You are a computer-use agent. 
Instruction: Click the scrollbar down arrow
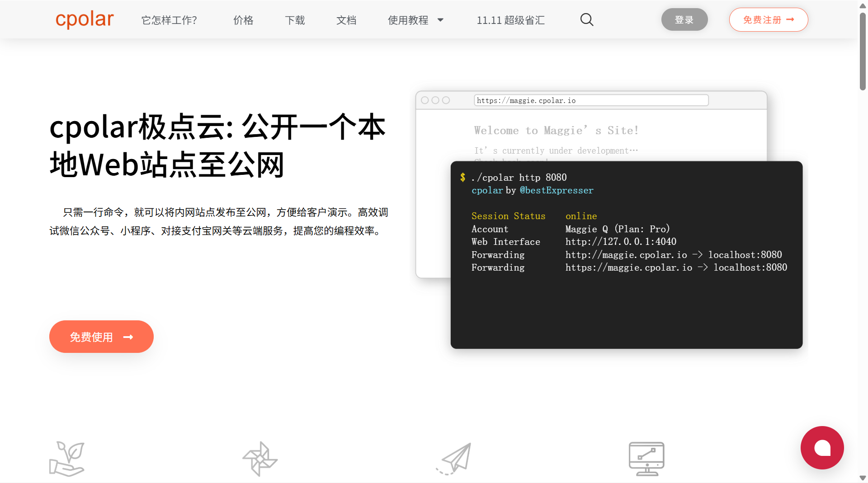tap(863, 478)
